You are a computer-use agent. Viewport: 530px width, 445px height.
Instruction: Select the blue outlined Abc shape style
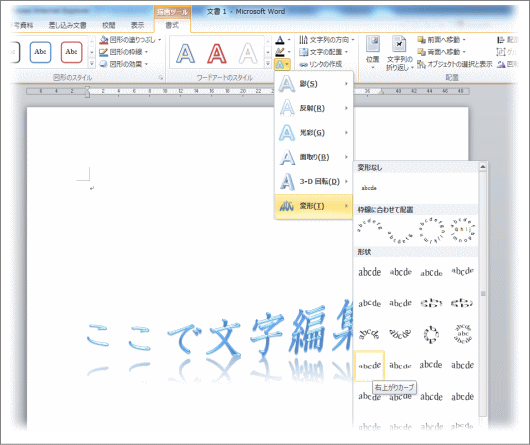click(40, 52)
